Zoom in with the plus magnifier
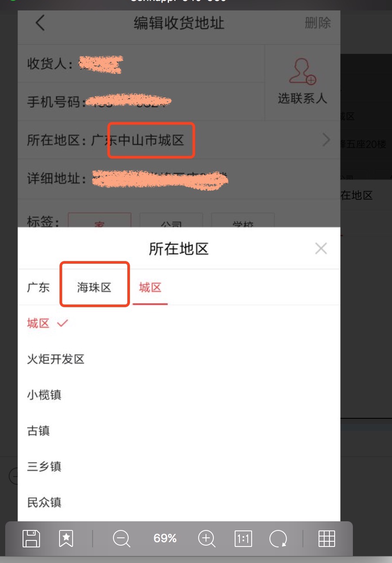392x563 pixels. 206,539
